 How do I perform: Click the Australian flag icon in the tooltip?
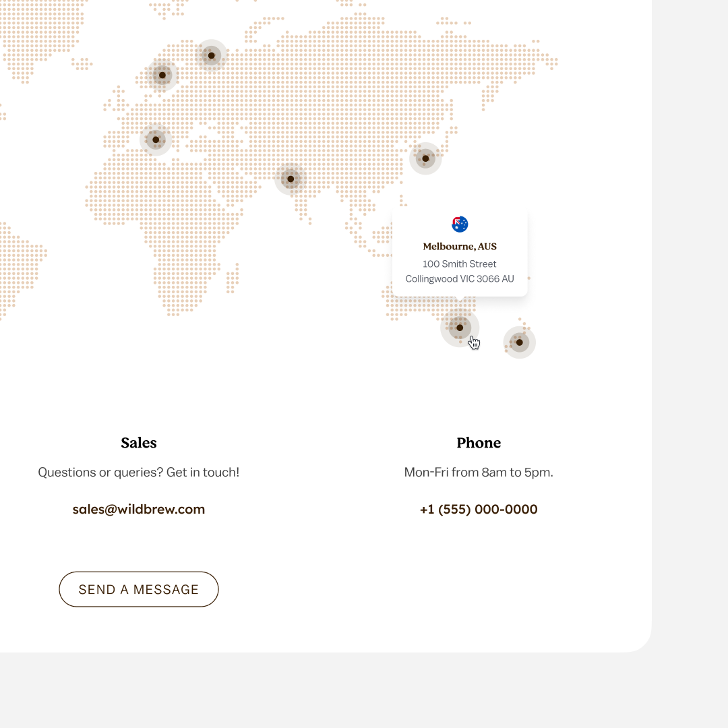(x=460, y=224)
